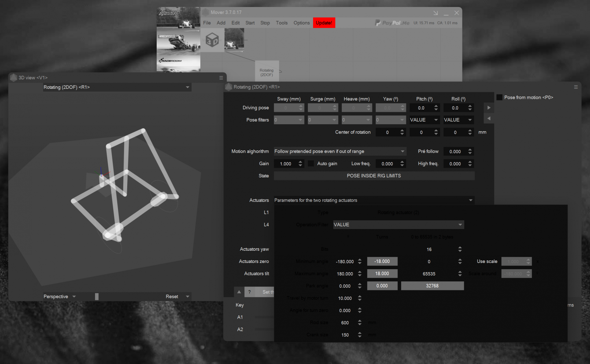This screenshot has height=364, width=590.
Task: Open the Options menu
Action: pyautogui.click(x=301, y=23)
